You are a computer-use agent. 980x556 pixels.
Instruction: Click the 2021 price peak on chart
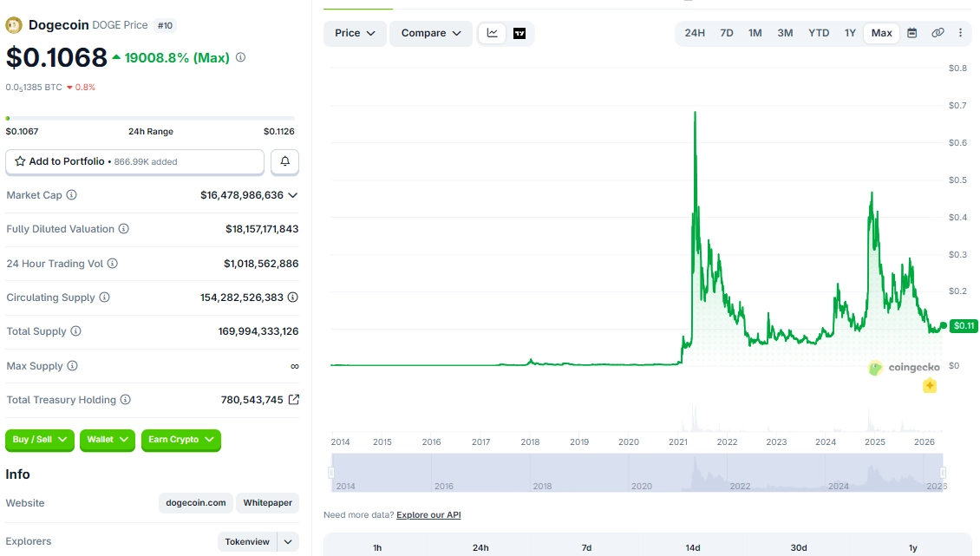(x=695, y=114)
